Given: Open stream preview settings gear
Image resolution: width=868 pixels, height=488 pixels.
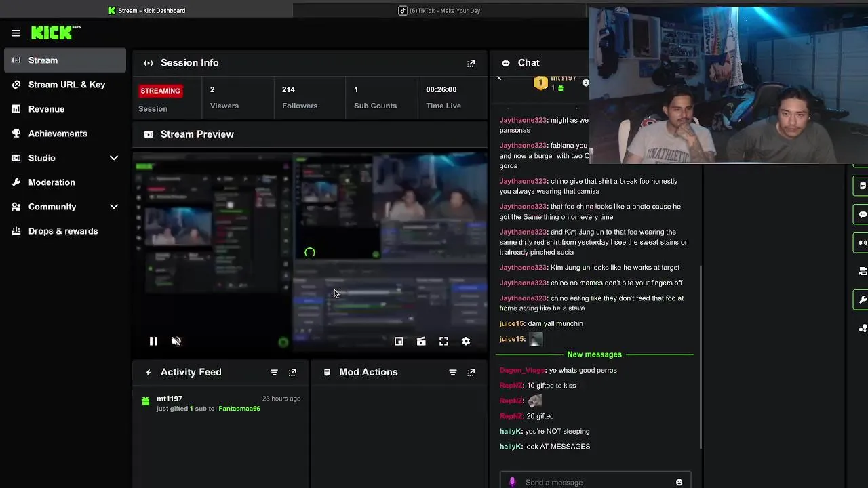Looking at the screenshot, I should (x=466, y=341).
